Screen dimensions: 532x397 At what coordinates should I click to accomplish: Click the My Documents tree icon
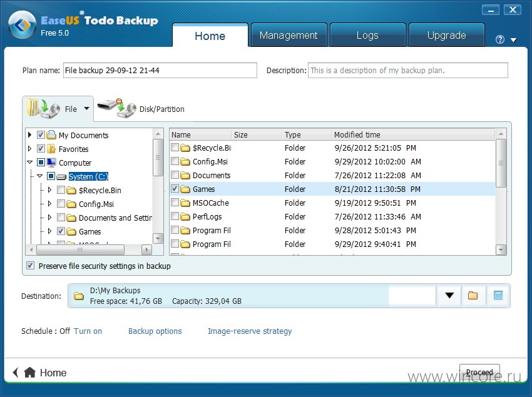(x=51, y=135)
